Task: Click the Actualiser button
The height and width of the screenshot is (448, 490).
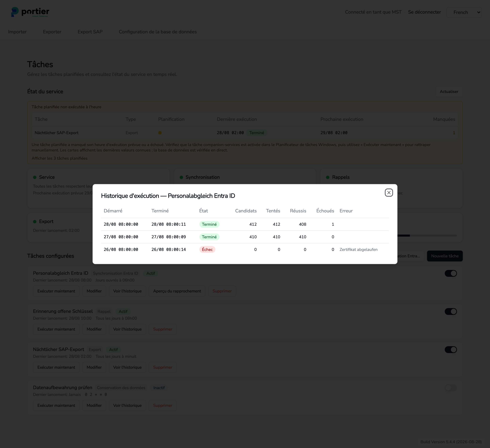Action: [x=449, y=92]
